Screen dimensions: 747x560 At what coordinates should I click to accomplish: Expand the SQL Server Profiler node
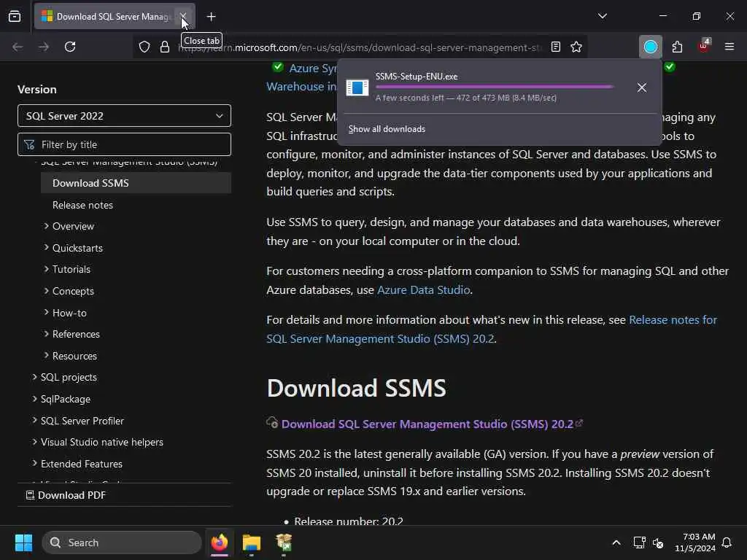coord(34,420)
